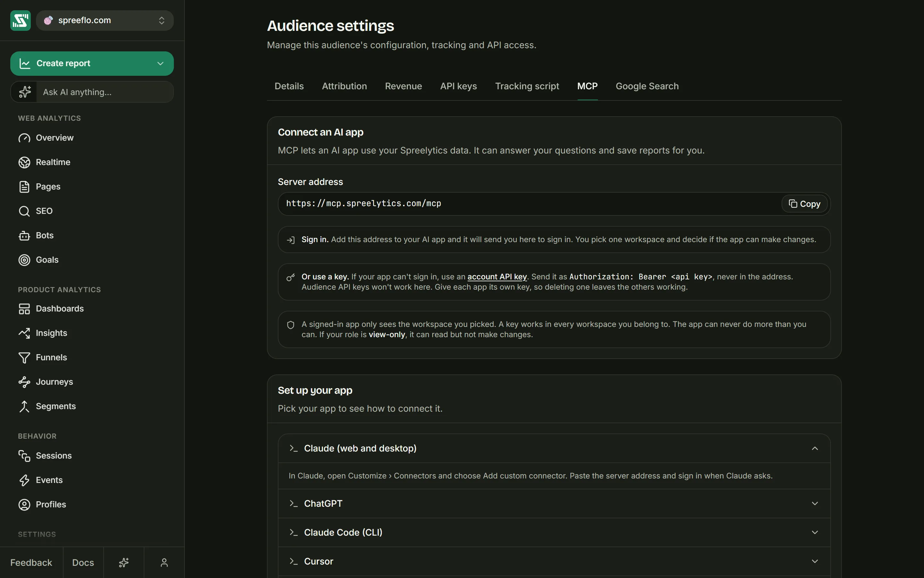Open the Events lightning icon
The height and width of the screenshot is (578, 924).
[24, 480]
